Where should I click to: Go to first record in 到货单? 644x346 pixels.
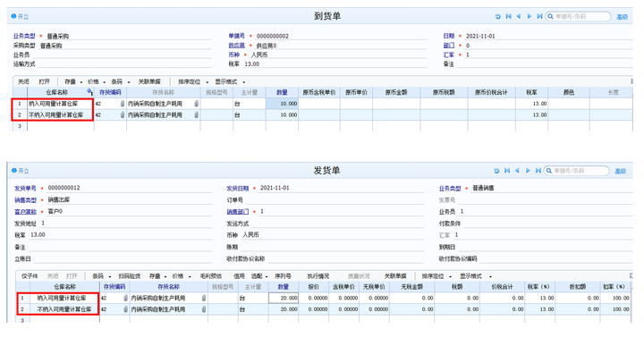(x=508, y=16)
